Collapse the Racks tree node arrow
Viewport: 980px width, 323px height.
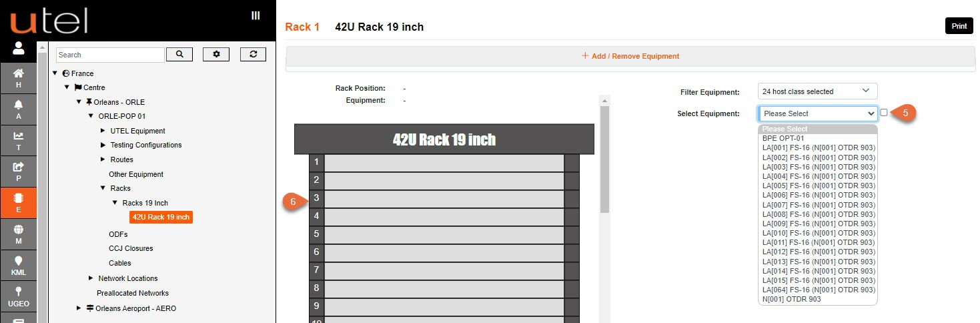tap(103, 188)
